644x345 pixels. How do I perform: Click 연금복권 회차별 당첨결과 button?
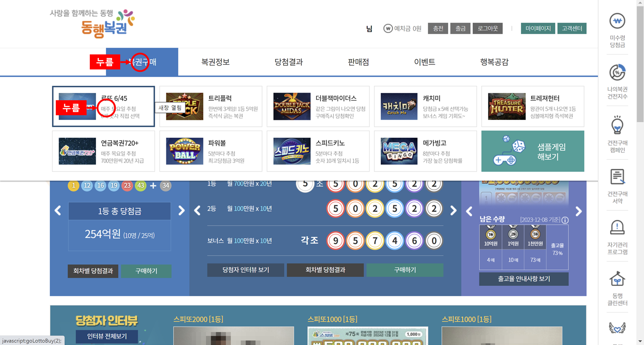coord(325,270)
